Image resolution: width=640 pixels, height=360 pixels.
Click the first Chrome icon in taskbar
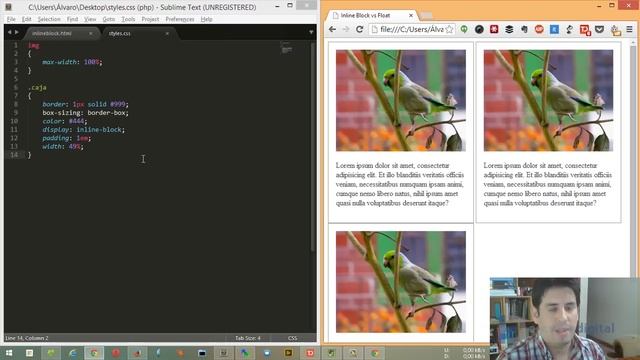coord(94,353)
